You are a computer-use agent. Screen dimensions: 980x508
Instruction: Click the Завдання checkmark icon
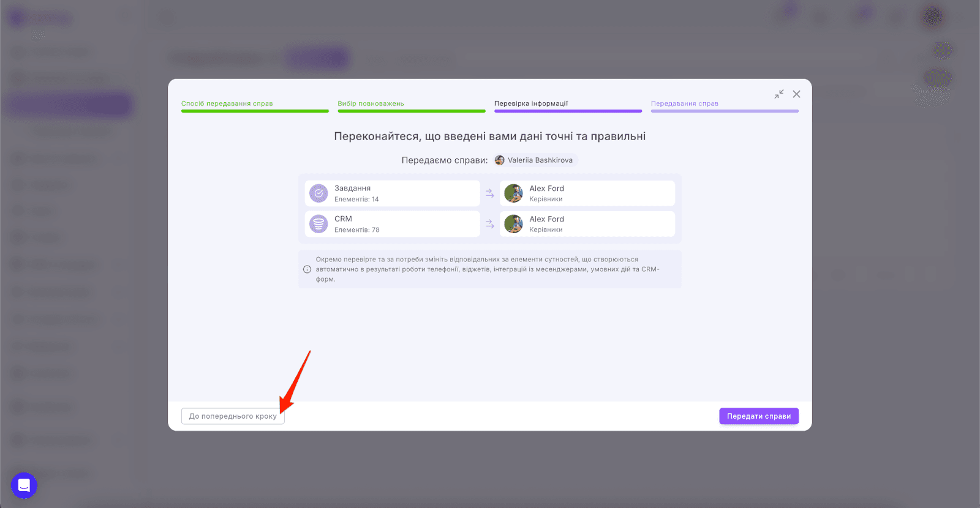(318, 193)
